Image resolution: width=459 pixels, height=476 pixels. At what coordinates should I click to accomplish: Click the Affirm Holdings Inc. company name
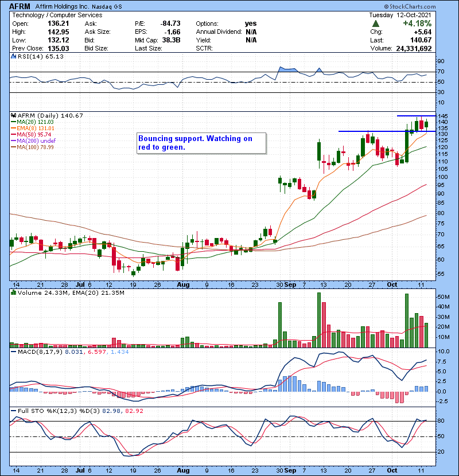63,6
